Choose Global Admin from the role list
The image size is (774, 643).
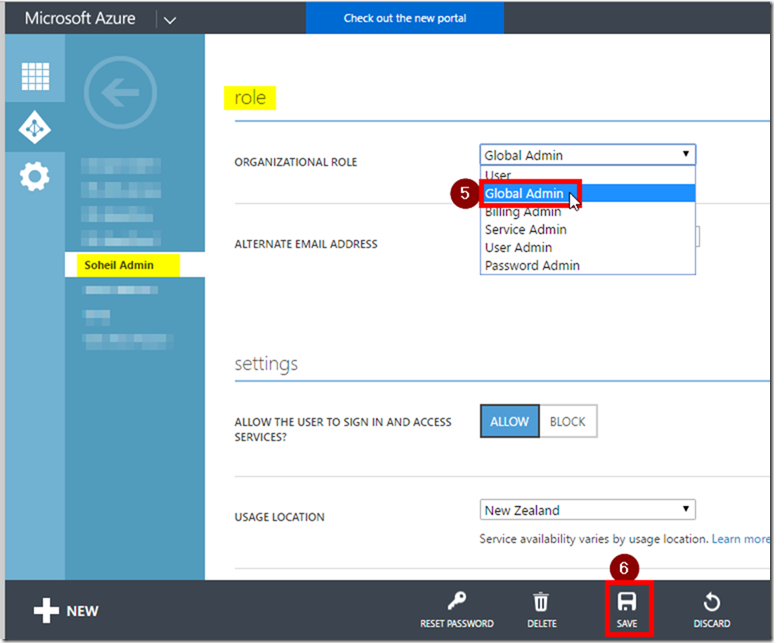click(587, 193)
